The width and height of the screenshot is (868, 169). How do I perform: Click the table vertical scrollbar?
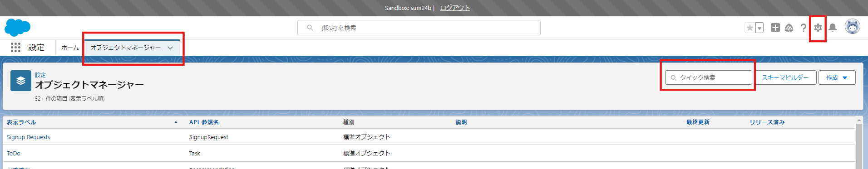click(859, 143)
